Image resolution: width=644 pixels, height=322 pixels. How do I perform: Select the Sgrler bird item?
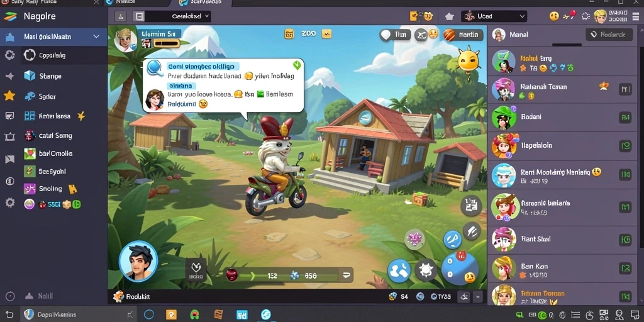click(x=40, y=96)
